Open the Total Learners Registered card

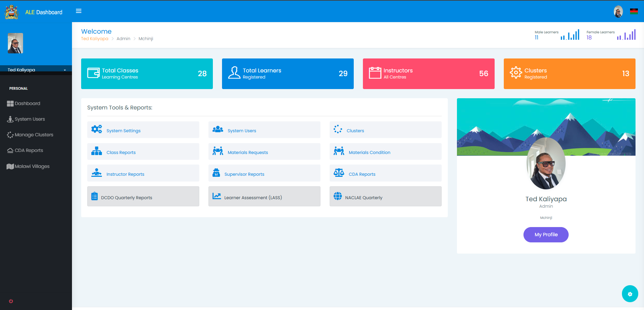tap(288, 74)
